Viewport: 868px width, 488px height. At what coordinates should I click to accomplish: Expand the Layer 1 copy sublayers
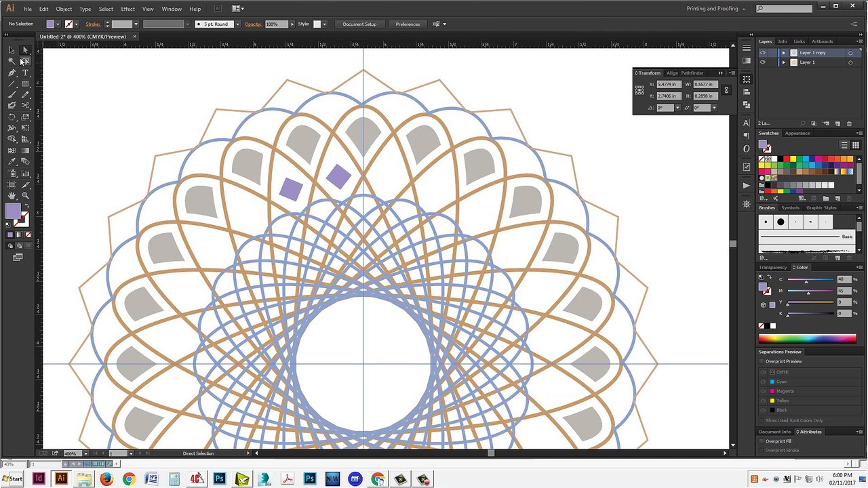(783, 53)
